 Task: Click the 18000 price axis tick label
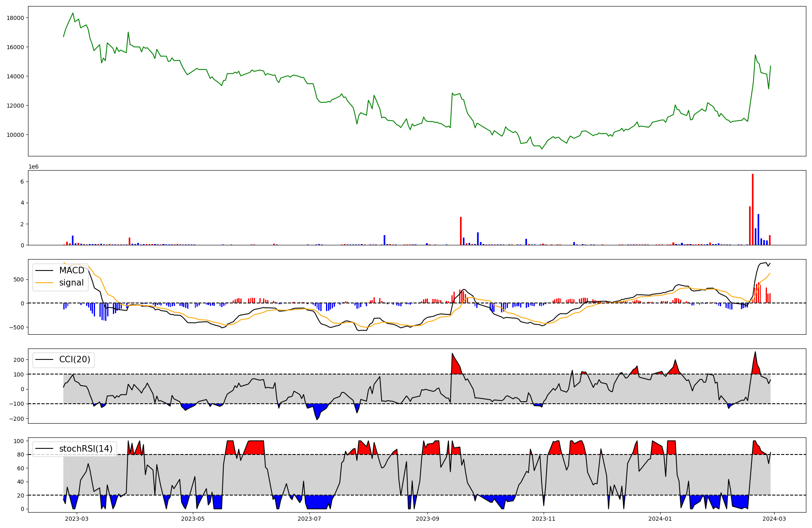coord(15,18)
